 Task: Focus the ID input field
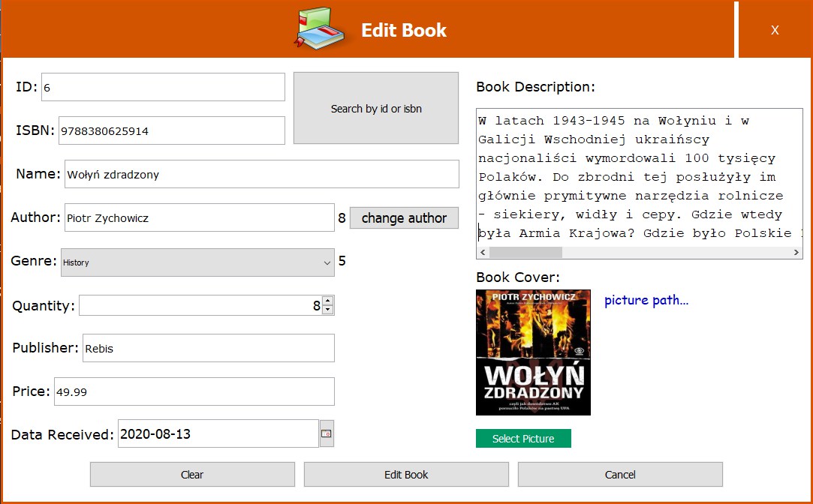[163, 87]
